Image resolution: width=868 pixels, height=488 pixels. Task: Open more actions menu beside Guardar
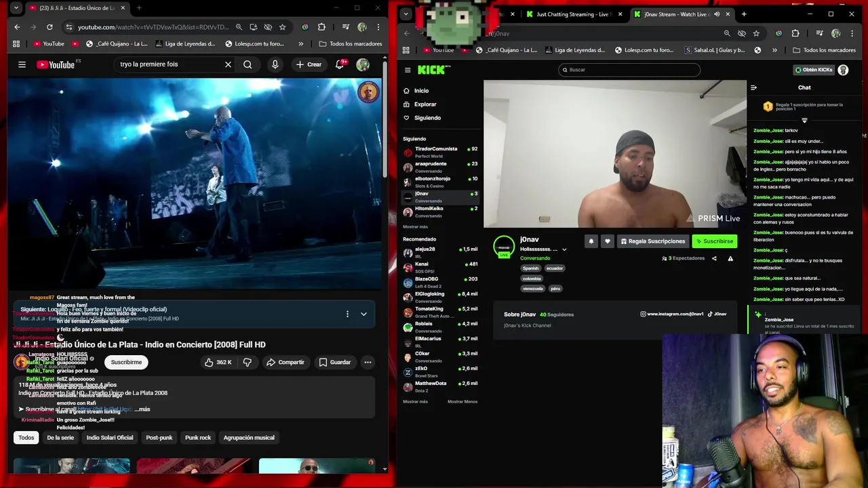coord(368,362)
